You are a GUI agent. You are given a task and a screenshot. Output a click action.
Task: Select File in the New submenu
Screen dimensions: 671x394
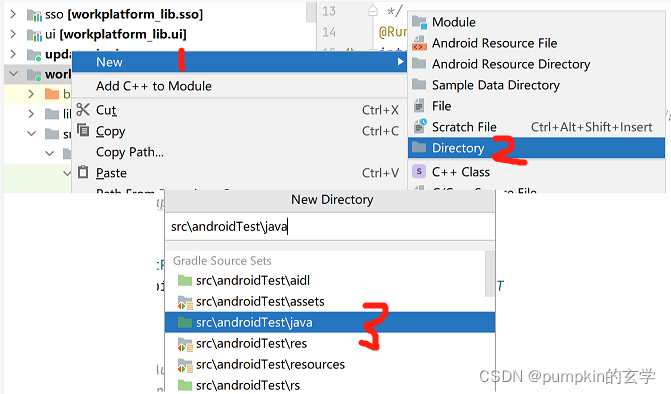537,106
